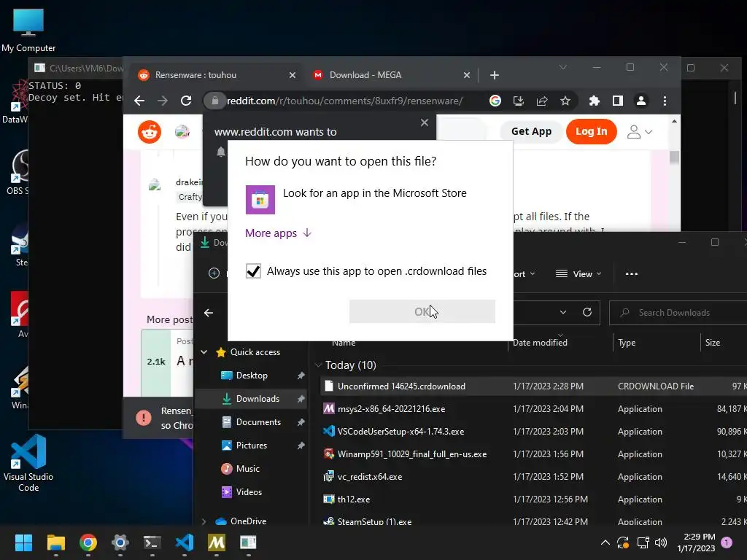747x560 pixels.
Task: Show hidden system tray icons
Action: [x=605, y=542]
